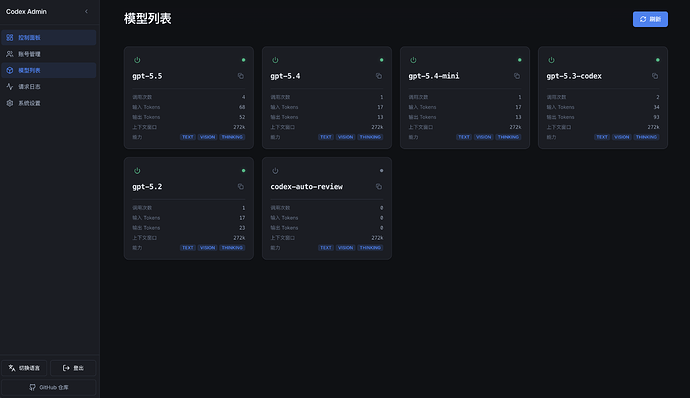
Task: Click the THINKING badge on gpt-5.4-mini
Action: 508,137
